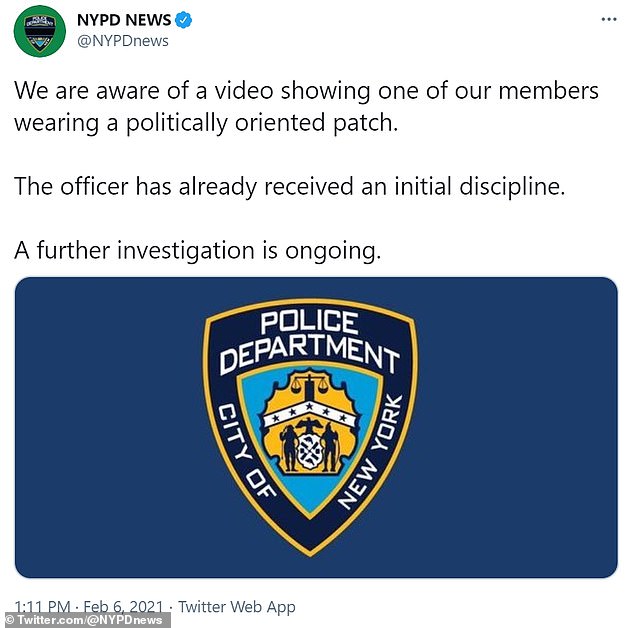
Task: Open the Twitter Web App source link
Action: [237, 607]
